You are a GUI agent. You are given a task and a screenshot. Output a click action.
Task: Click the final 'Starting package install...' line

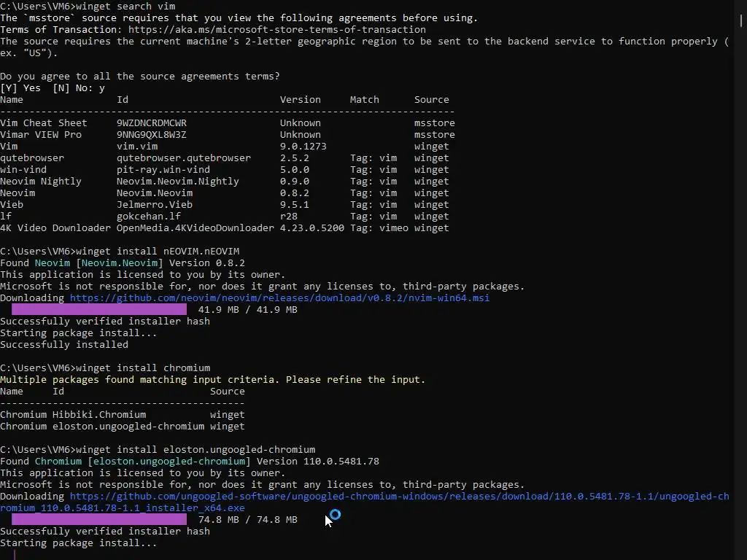(79, 542)
